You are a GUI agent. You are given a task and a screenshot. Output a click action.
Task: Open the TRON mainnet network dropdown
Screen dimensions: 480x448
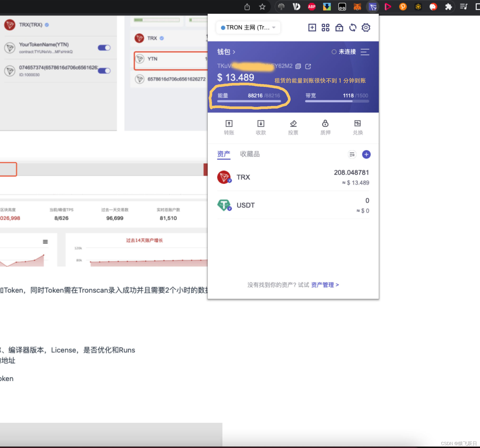pyautogui.click(x=248, y=28)
